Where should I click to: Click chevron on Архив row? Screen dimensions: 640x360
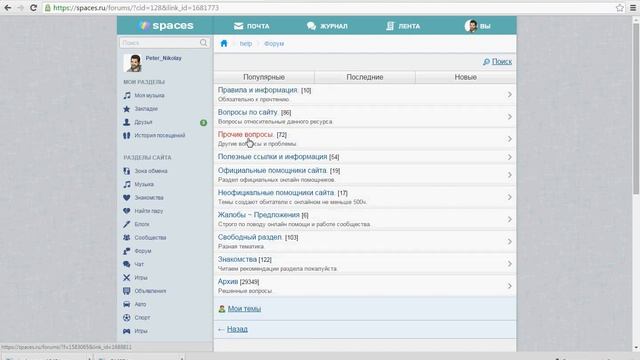point(509,286)
